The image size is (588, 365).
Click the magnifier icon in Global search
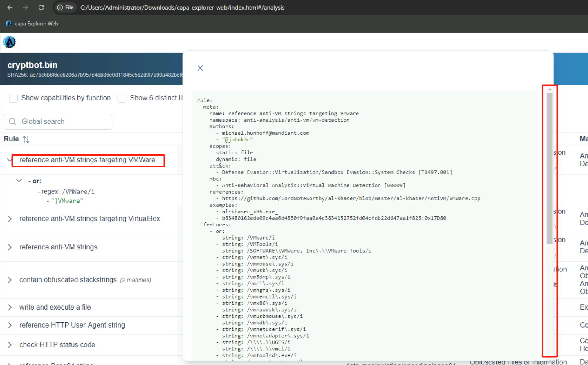pos(12,121)
